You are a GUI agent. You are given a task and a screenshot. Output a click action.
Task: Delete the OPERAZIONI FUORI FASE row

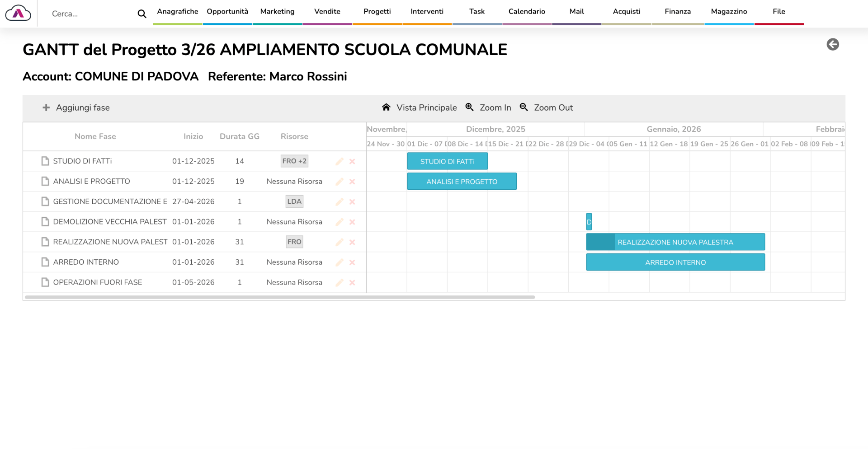click(352, 283)
